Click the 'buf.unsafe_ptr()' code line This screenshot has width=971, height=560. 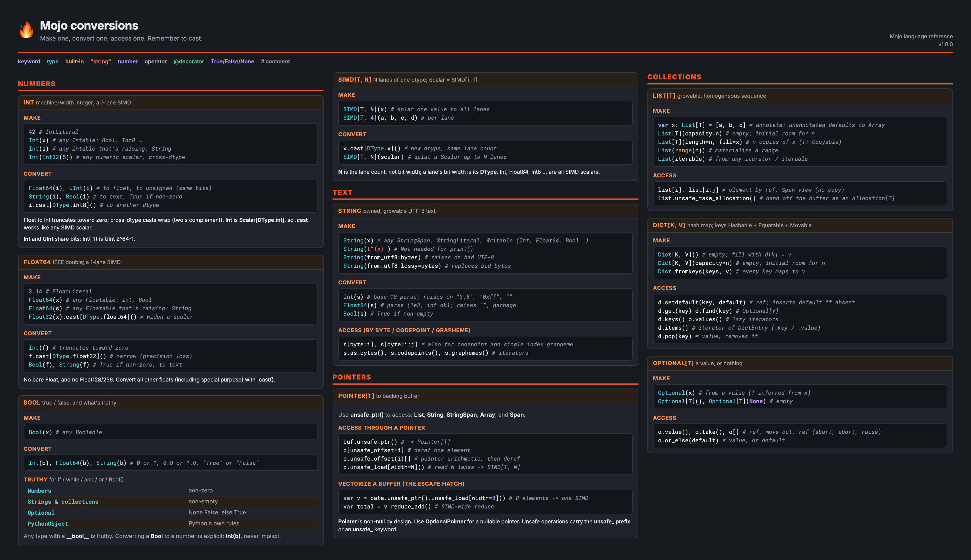click(397, 442)
